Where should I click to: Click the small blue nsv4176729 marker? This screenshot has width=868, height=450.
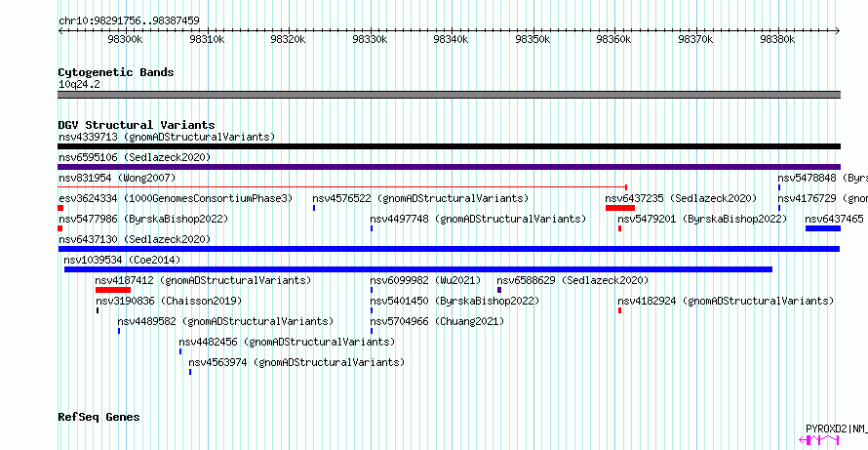779,208
